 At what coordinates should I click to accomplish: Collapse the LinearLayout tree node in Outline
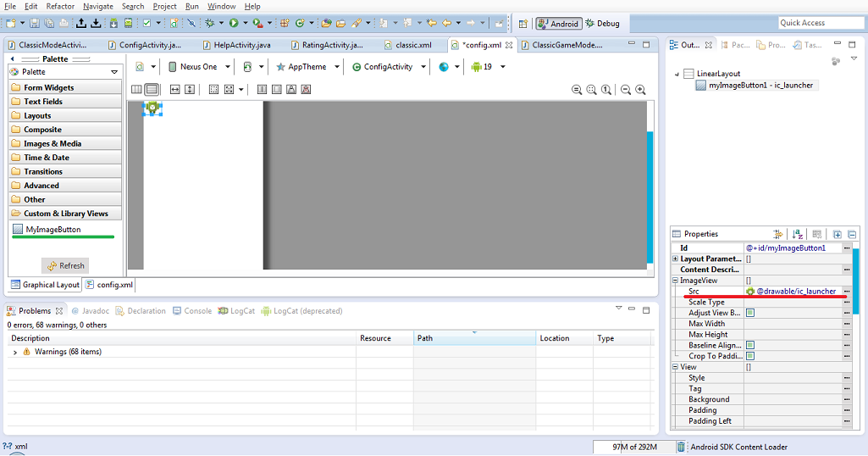pos(677,74)
